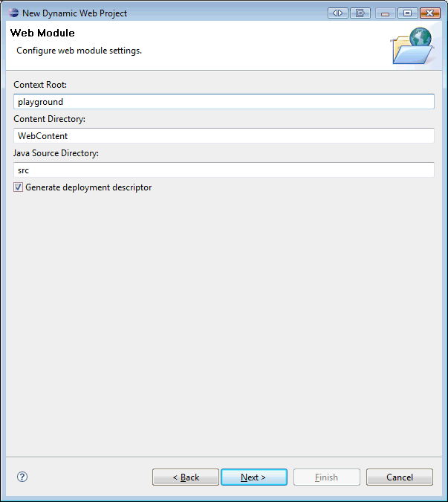The width and height of the screenshot is (448, 502).
Task: Minimize the wizard dialog
Action: point(385,13)
